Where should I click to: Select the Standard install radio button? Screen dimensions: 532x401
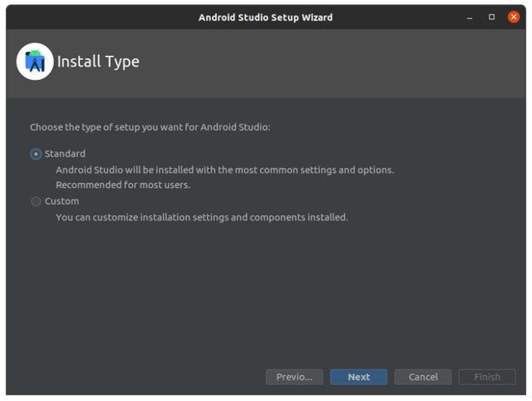36,154
